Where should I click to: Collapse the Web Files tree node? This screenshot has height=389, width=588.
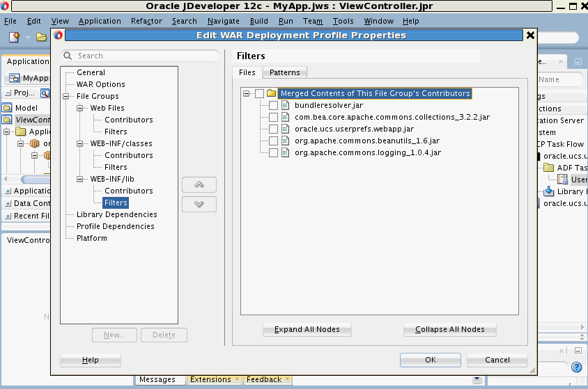(80, 108)
